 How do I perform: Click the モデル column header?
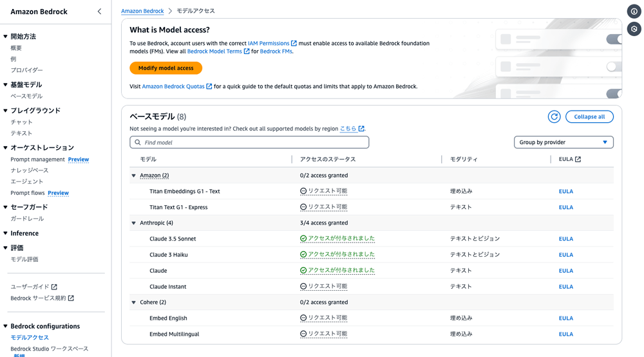(x=148, y=160)
